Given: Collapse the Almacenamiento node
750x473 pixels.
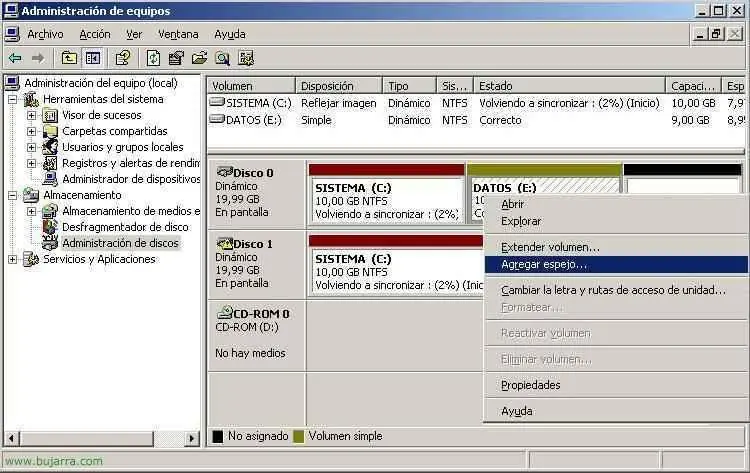Looking at the screenshot, I should [x=13, y=195].
